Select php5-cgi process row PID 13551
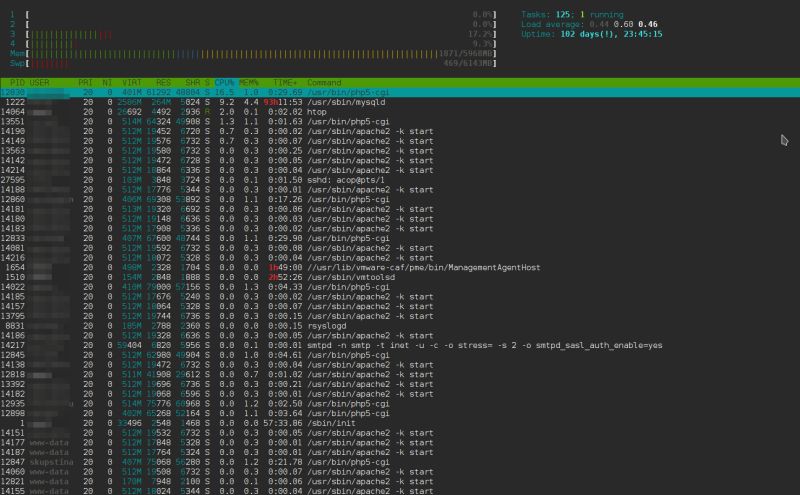This screenshot has width=800, height=495. pyautogui.click(x=400, y=121)
